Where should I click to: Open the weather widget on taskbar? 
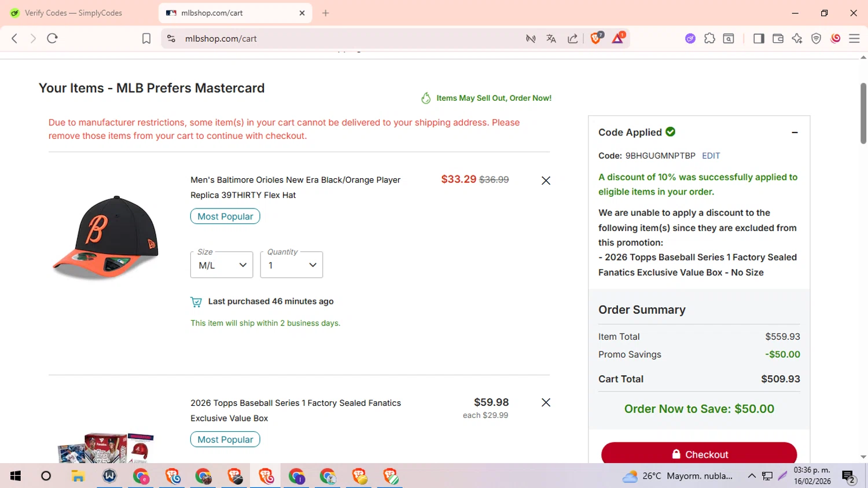tap(677, 476)
